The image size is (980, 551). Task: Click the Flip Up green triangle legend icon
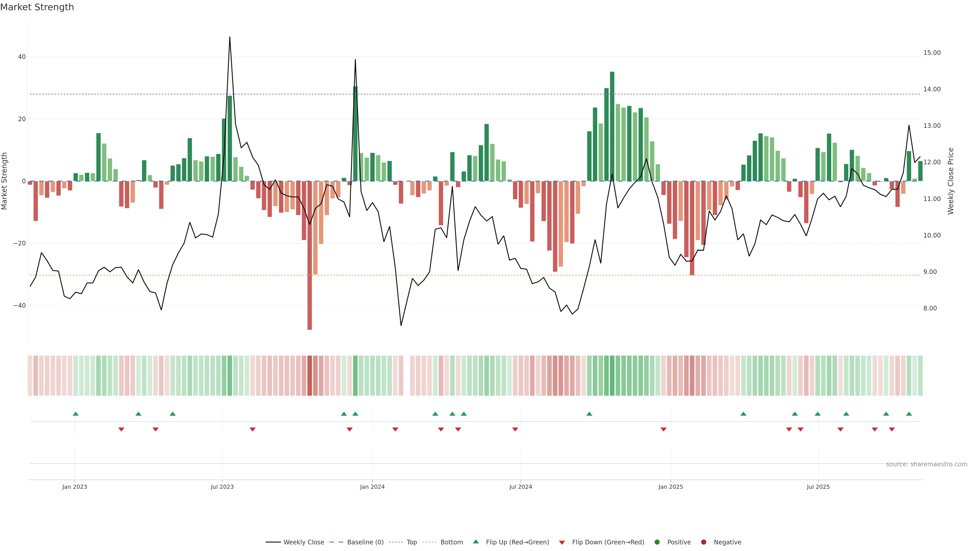pos(475,542)
